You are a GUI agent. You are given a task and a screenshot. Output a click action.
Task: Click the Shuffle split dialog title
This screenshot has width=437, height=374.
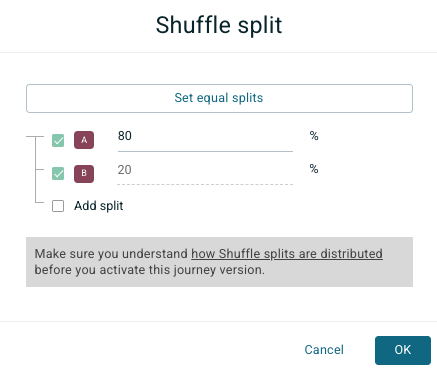point(219,26)
